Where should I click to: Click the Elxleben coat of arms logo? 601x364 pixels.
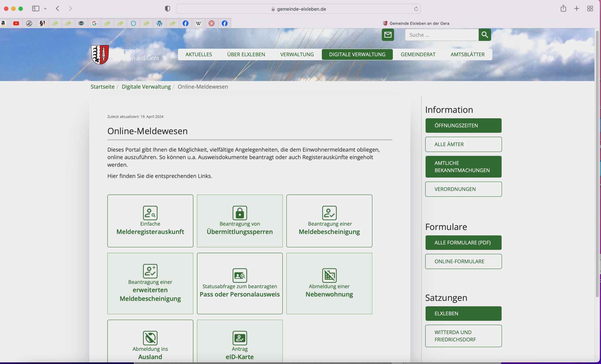[x=100, y=55]
